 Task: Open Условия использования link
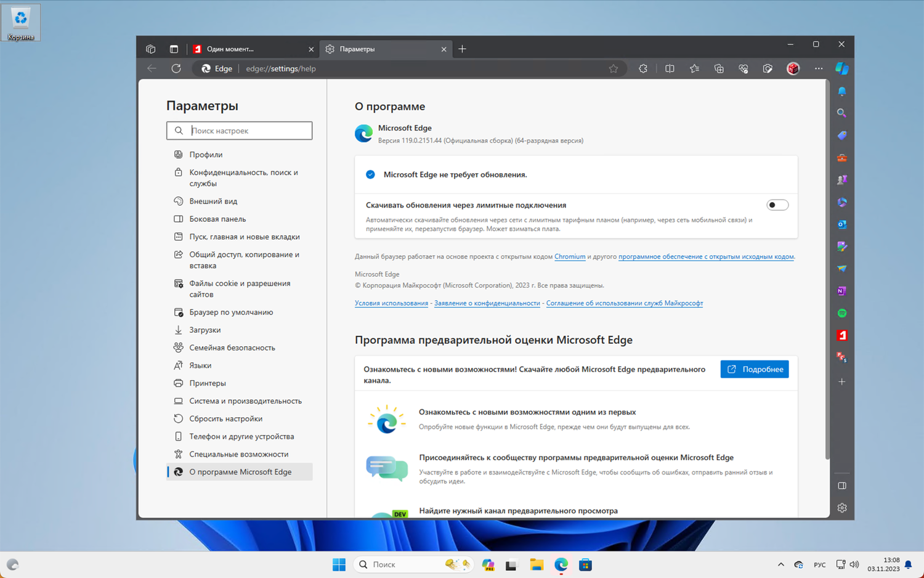pyautogui.click(x=391, y=303)
